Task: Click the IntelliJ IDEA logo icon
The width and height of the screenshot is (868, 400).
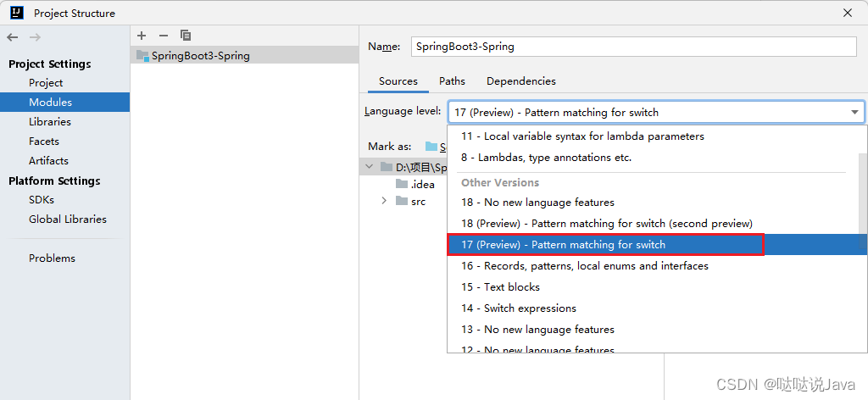Action: [x=17, y=13]
